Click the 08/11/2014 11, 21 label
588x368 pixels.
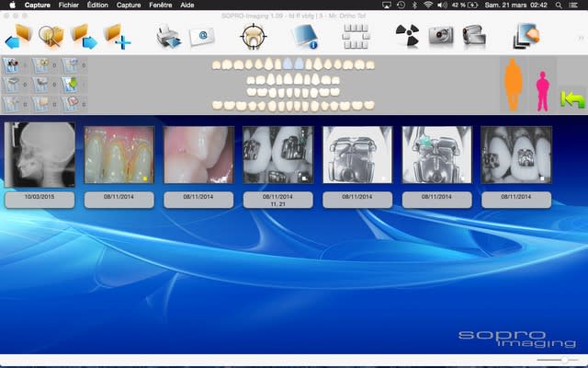coord(277,200)
